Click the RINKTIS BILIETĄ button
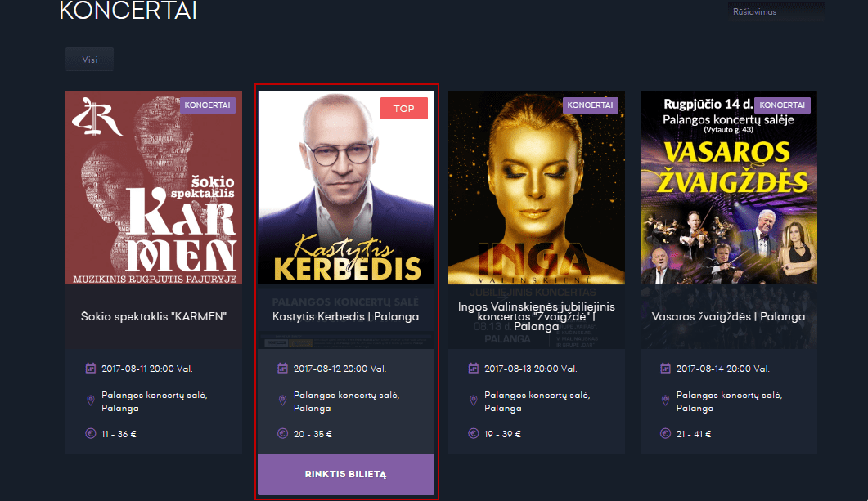Viewport: 868px width, 501px height. coord(346,475)
